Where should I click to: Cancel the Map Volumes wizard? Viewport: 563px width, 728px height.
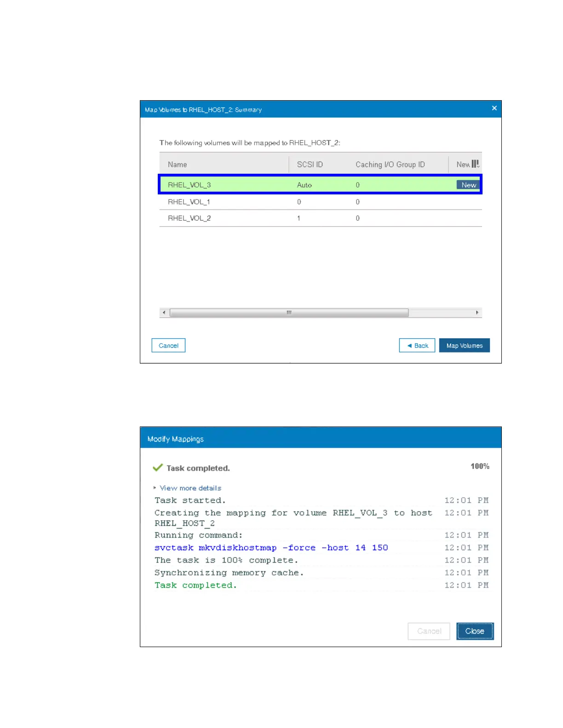coord(168,346)
